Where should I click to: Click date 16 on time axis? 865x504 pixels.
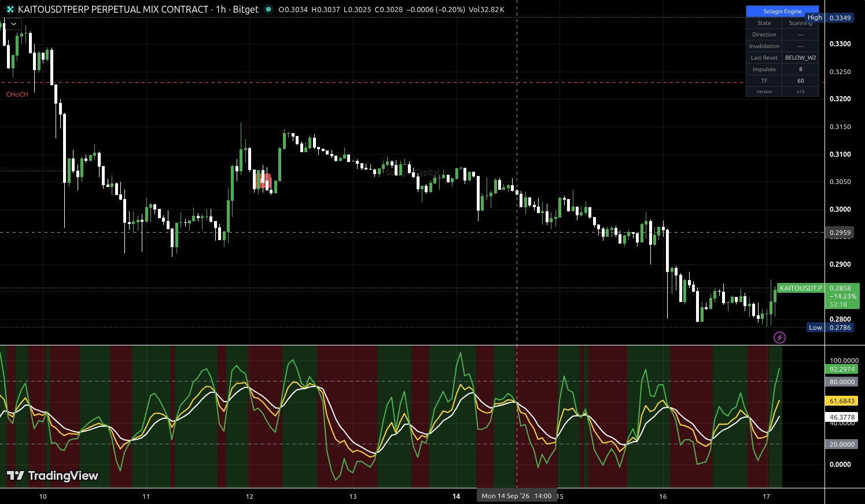coord(663,496)
